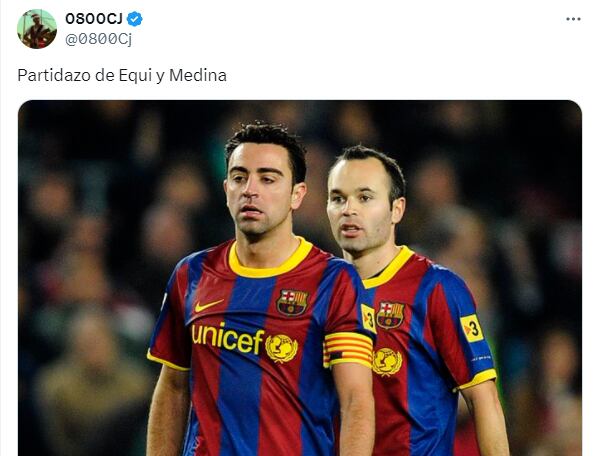Open the @0800Cj handle link
The height and width of the screenshot is (456, 599).
98,39
